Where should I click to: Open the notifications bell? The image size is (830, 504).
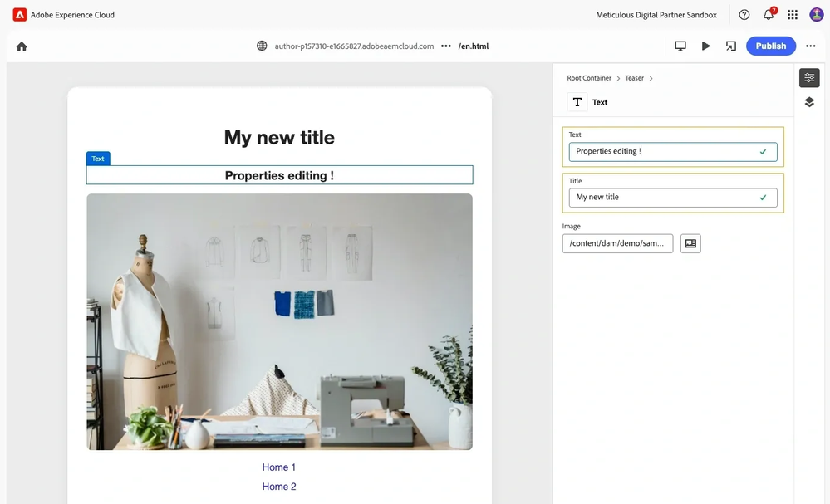[769, 15]
